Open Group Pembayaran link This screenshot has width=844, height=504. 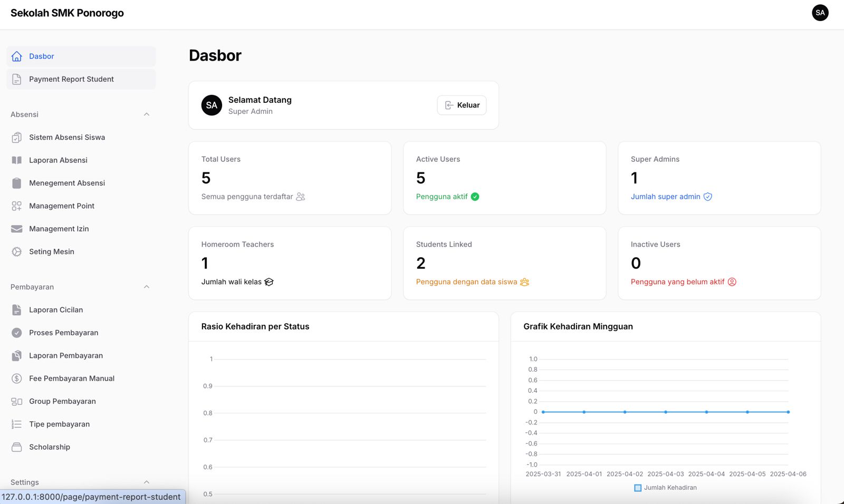[x=62, y=401]
